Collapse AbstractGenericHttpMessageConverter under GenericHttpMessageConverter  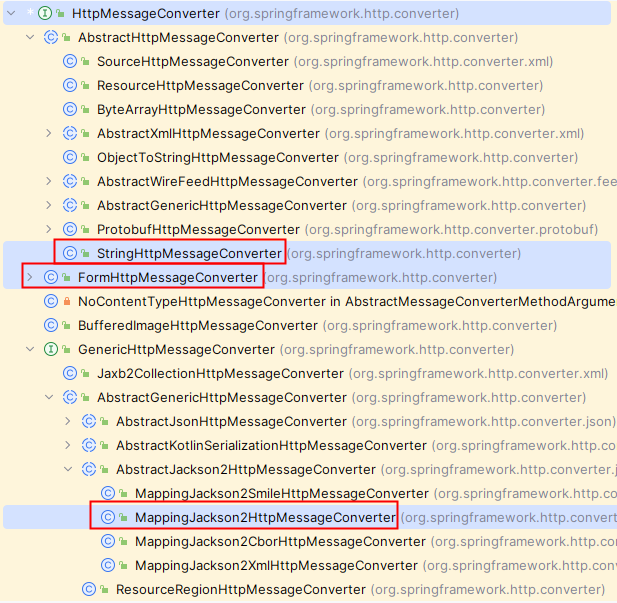(49, 398)
